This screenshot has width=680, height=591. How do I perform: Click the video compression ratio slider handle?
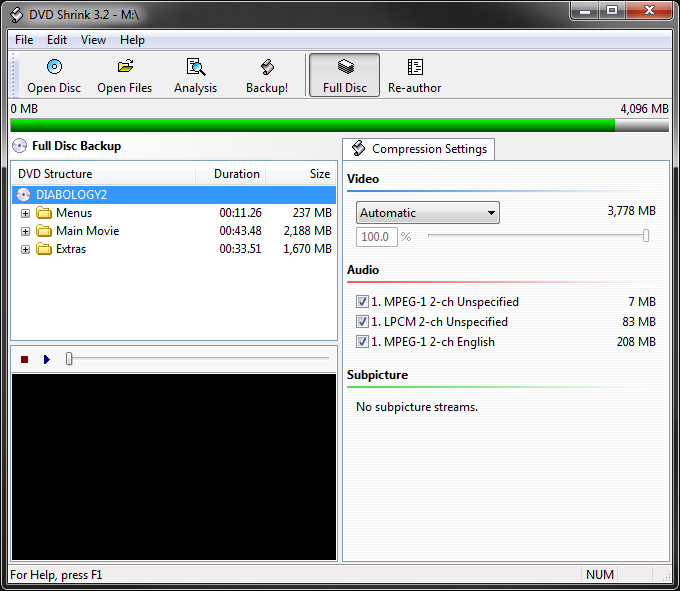pos(646,236)
